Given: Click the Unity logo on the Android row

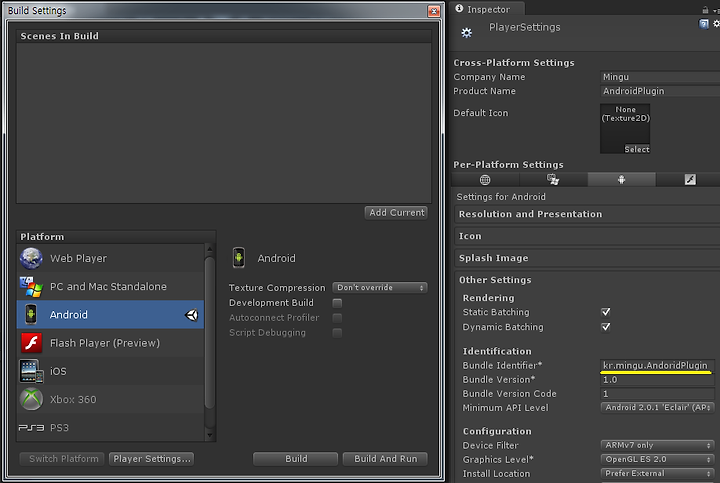Looking at the screenshot, I should [191, 315].
